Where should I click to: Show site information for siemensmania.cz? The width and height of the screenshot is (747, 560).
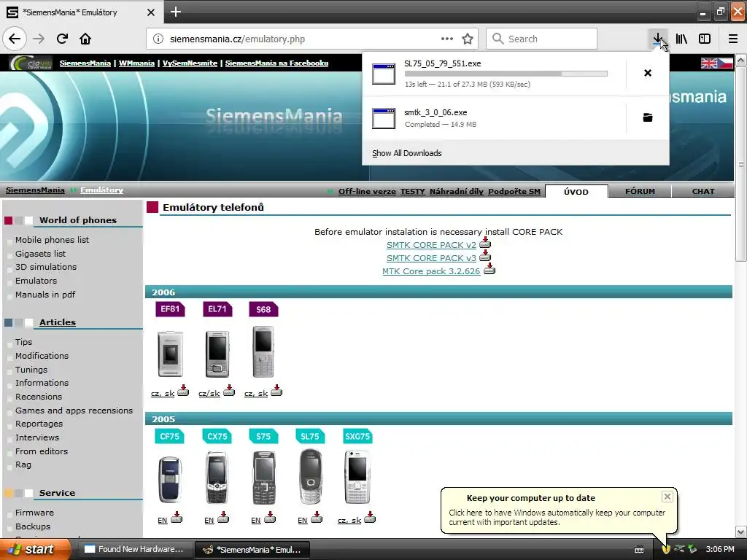pyautogui.click(x=158, y=39)
